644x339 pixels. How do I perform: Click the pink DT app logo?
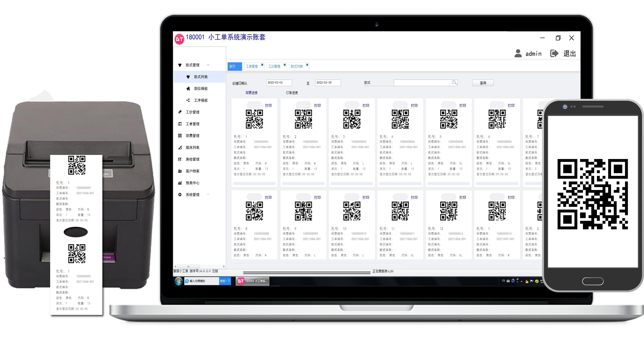coord(179,39)
